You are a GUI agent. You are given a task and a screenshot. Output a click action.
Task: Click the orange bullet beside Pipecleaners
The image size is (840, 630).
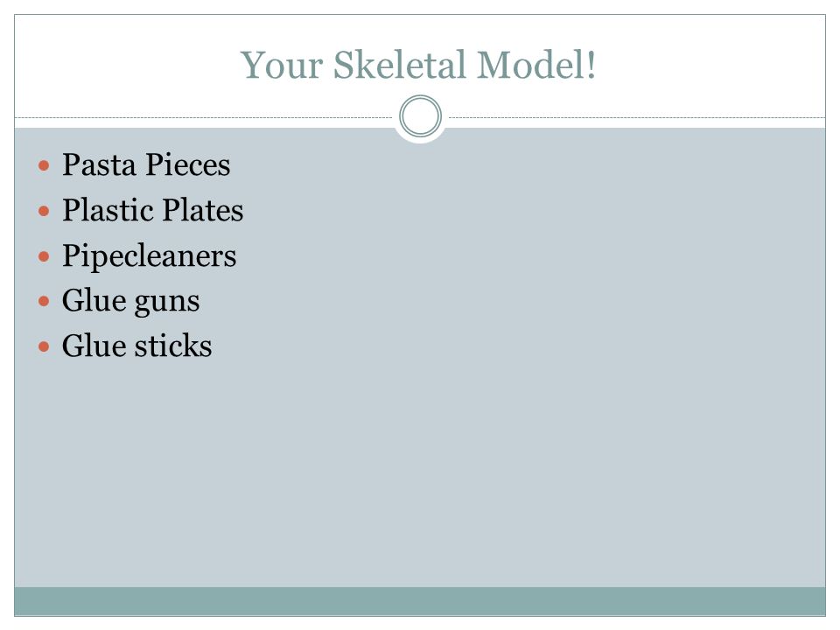(44, 256)
